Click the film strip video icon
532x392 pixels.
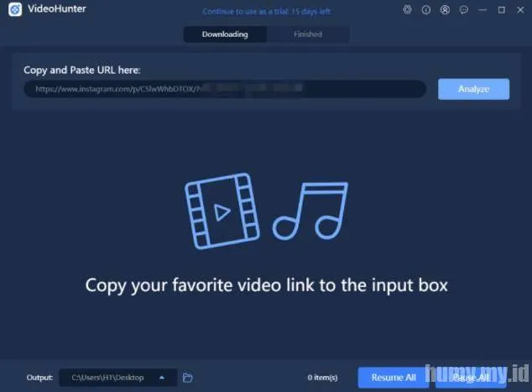218,212
